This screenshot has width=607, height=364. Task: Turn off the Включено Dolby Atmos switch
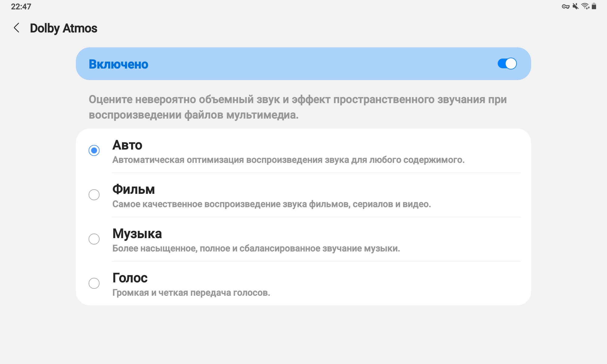pos(507,64)
